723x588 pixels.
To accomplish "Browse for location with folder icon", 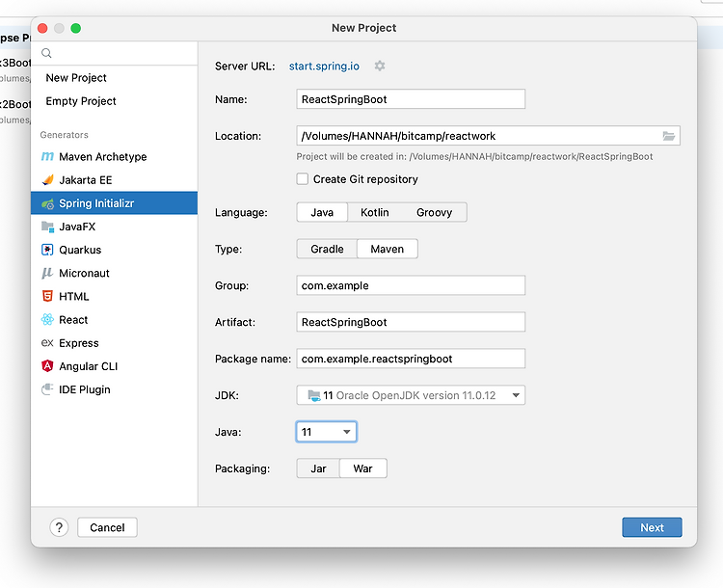I will click(x=669, y=136).
